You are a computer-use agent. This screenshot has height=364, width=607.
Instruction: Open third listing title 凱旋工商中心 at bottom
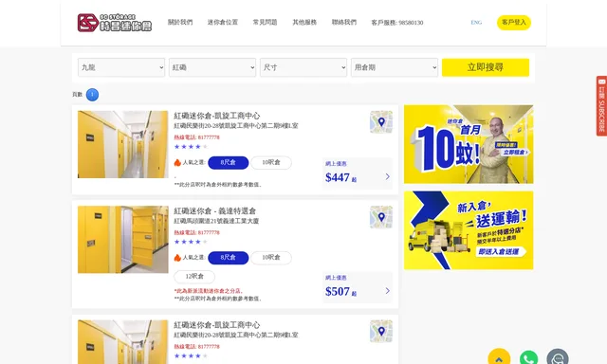point(217,325)
